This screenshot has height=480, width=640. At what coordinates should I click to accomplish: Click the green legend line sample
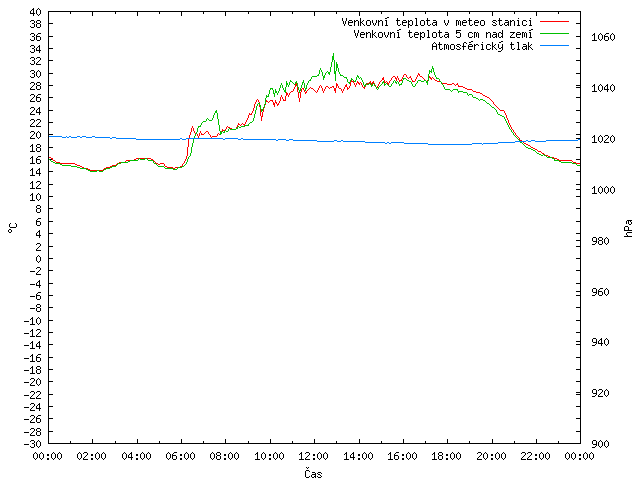point(554,33)
